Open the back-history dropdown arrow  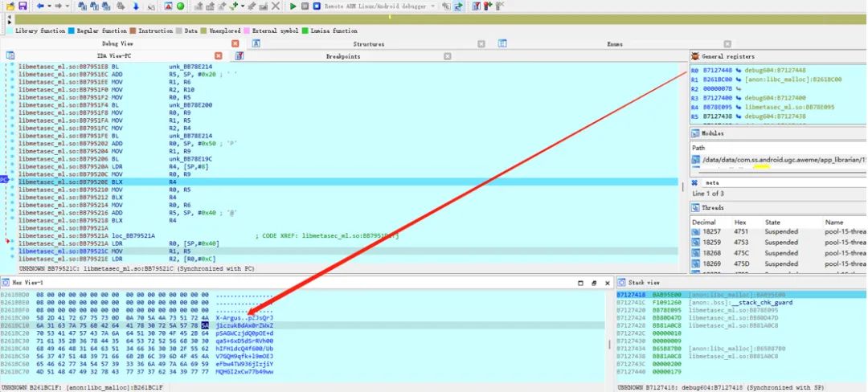49,6
